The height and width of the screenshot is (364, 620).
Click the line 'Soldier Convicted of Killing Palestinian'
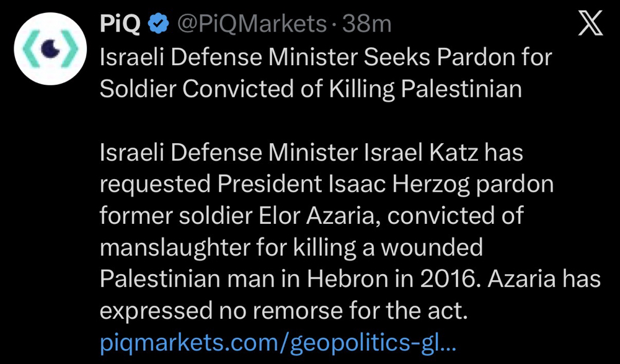(311, 89)
